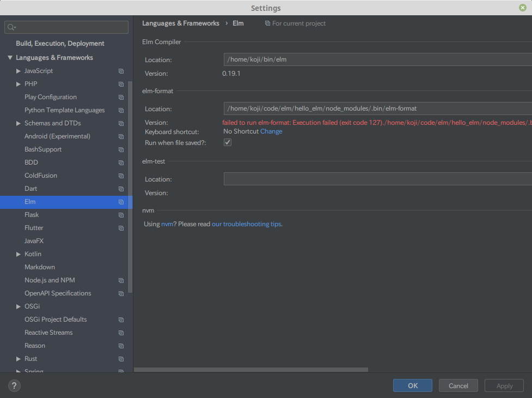
Task: Click project icon beside Reactive Streams
Action: [x=121, y=333]
